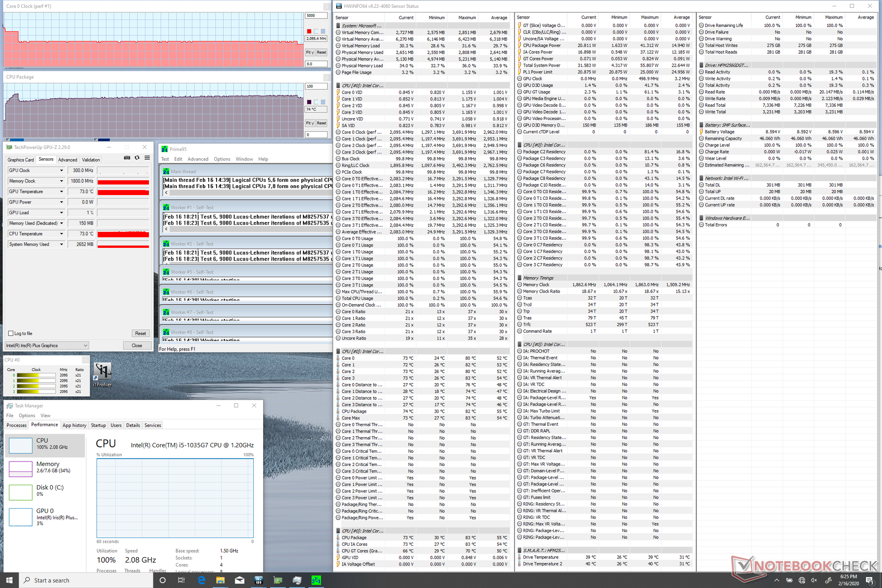The height and width of the screenshot is (588, 882).
Task: Click the network globe icon in system tray
Action: (802, 580)
